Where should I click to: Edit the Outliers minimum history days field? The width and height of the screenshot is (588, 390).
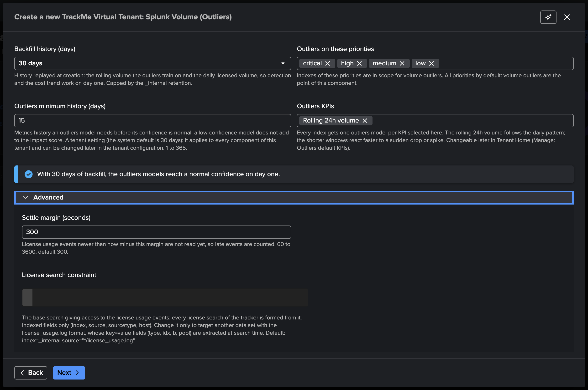(152, 121)
